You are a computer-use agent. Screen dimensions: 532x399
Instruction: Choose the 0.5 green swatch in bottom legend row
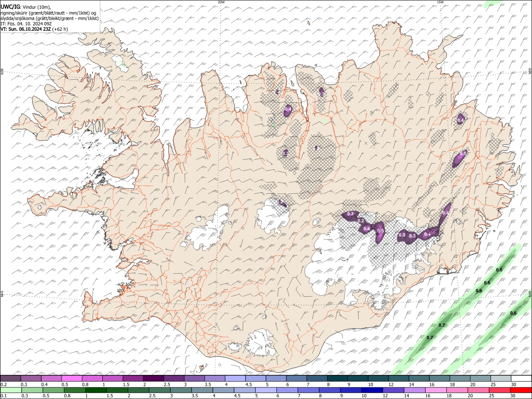pos(53,390)
